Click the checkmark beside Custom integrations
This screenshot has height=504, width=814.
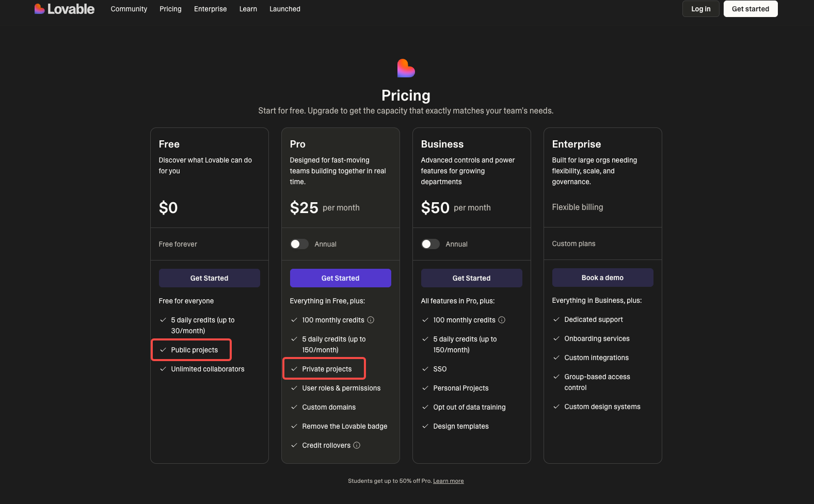click(x=556, y=357)
